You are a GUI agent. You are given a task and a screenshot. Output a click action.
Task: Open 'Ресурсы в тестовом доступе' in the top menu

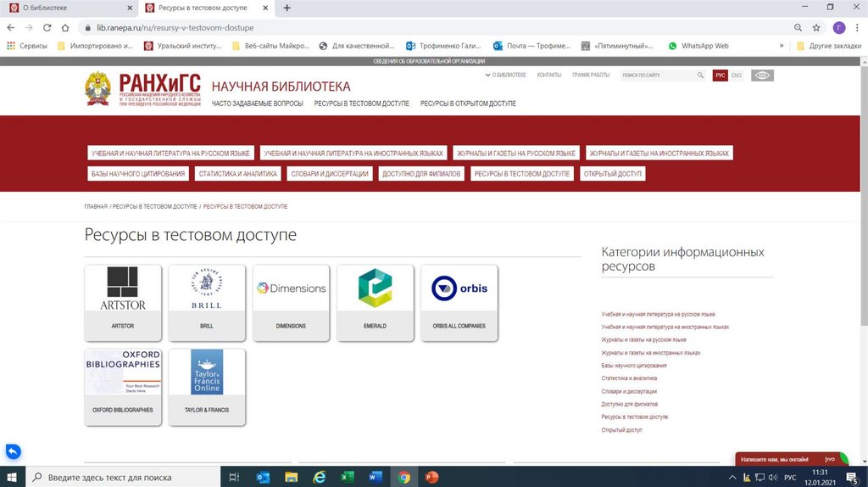pos(361,104)
